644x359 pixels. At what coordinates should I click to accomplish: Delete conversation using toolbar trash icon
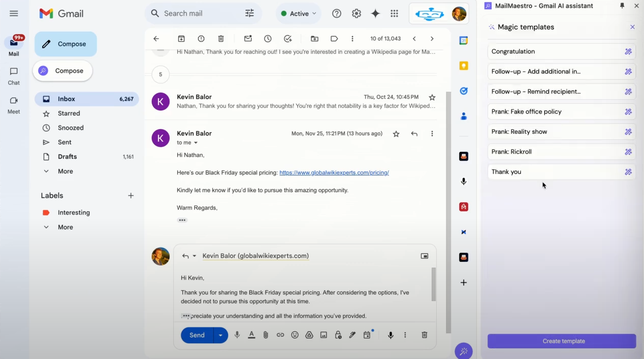click(x=221, y=39)
